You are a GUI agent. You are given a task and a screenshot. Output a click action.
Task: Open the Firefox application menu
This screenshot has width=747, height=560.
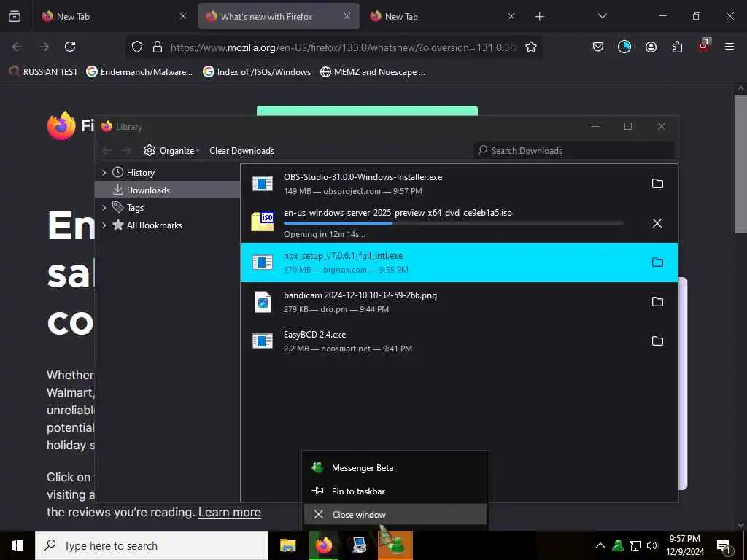tap(729, 47)
